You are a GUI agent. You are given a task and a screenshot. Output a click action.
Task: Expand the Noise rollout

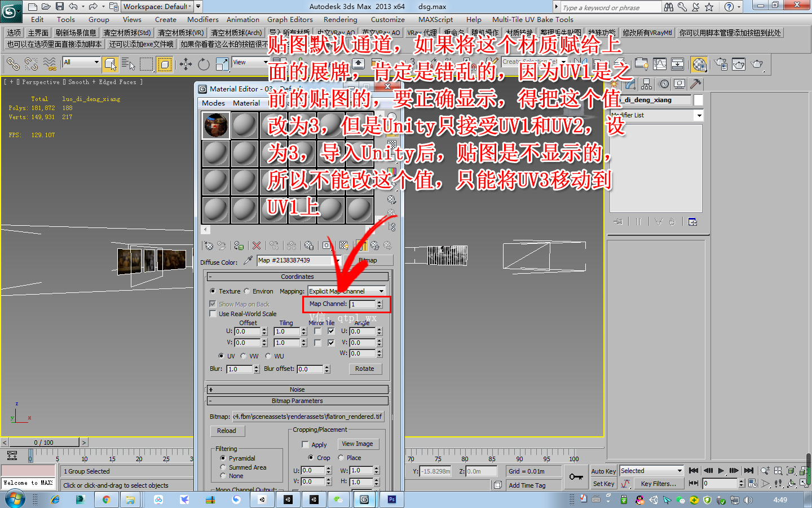pos(298,389)
